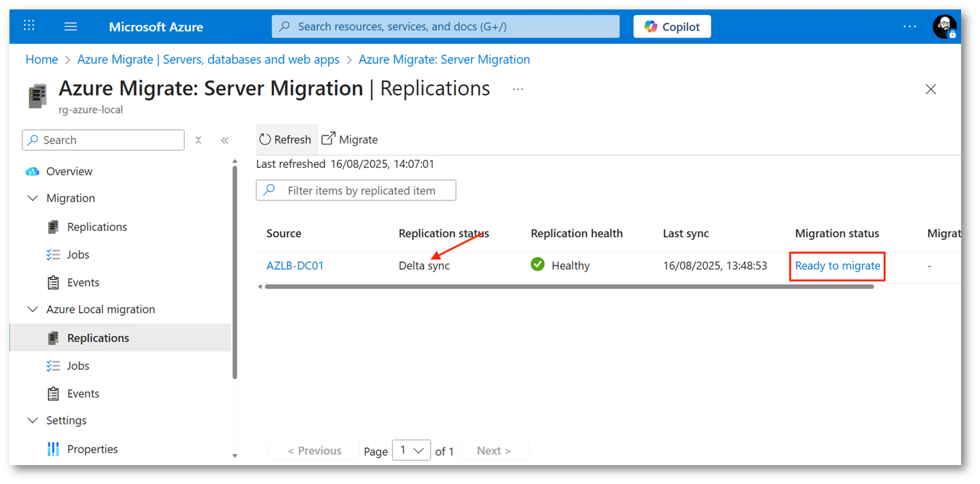Sort by the Replication health column header
The width and height of the screenshot is (980, 484).
pos(576,233)
